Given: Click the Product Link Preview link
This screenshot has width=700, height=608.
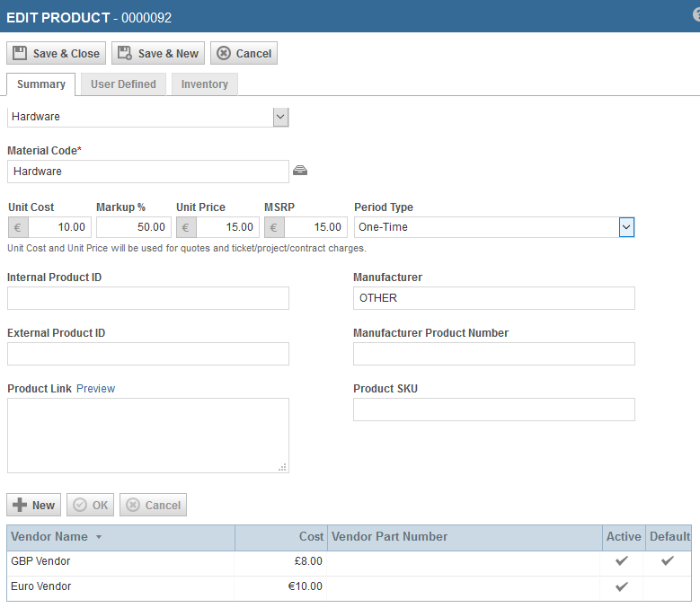Looking at the screenshot, I should point(95,389).
